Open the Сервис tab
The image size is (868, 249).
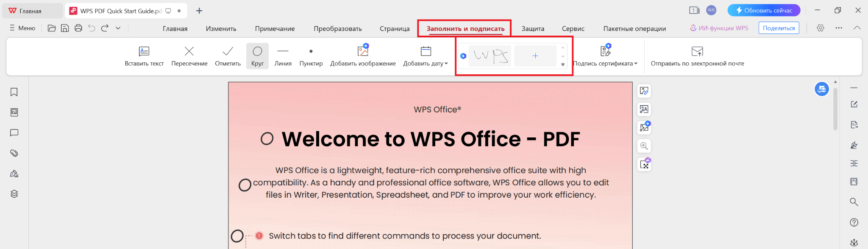573,28
